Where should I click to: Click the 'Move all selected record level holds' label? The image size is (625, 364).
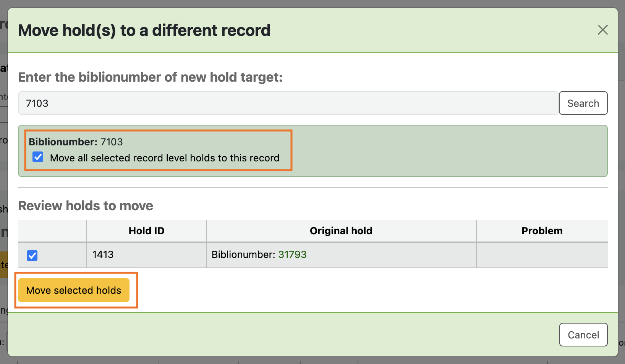point(165,158)
